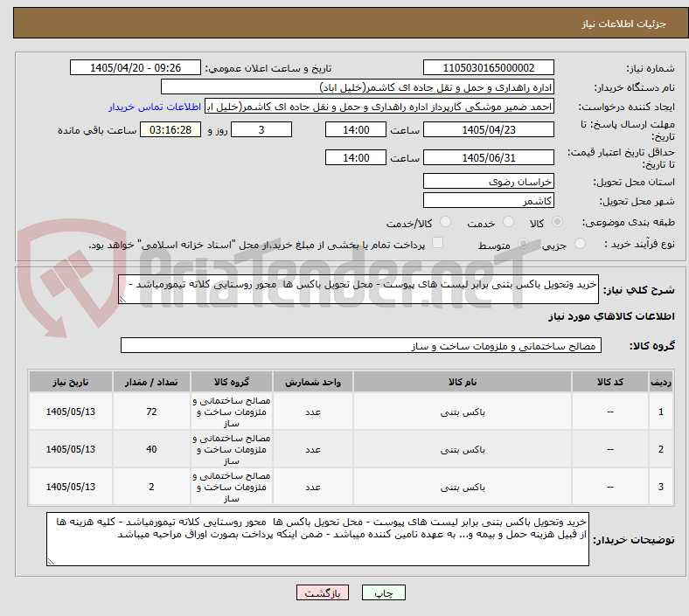Viewport: 689px width, 616px height.
Task: Click the response deadline date field 1405/04/23
Action: click(x=488, y=130)
